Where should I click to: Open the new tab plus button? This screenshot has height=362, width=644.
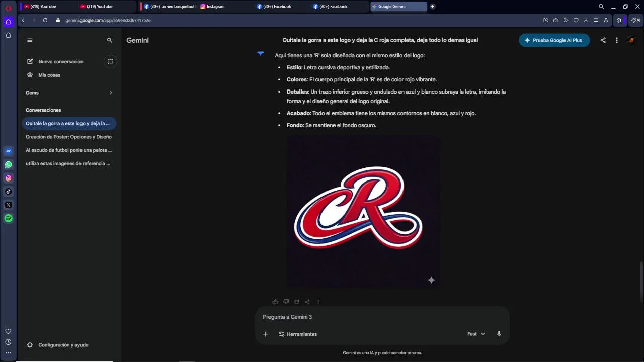click(433, 7)
